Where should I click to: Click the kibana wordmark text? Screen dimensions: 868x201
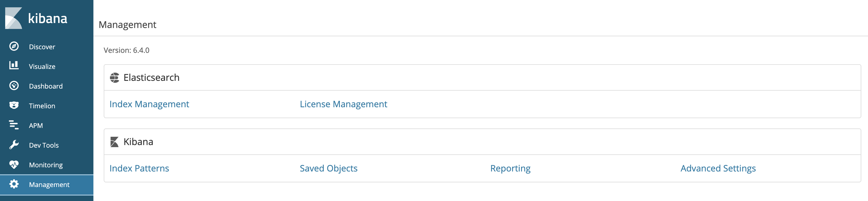pos(48,19)
